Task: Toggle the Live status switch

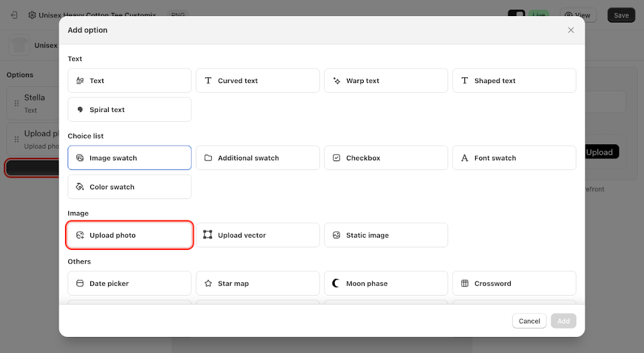Action: click(516, 14)
